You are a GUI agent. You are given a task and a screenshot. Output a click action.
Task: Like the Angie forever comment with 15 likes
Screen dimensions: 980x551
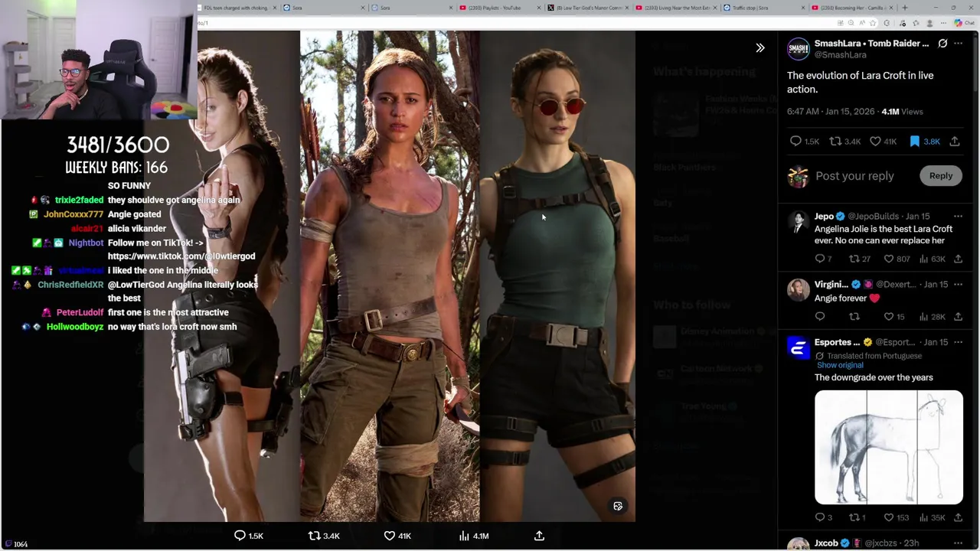pyautogui.click(x=894, y=317)
